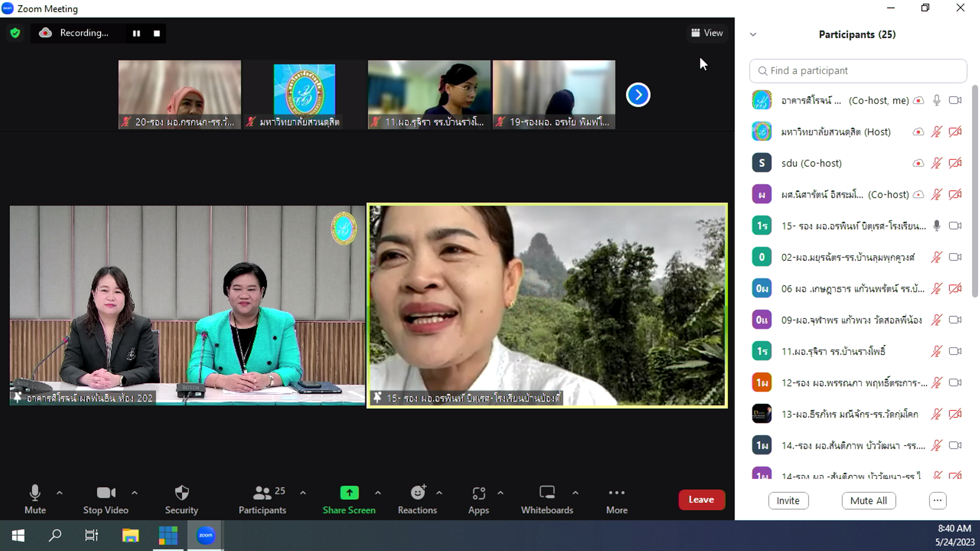Click muted mic icon for มหาวิทยาลัยสวนดุสิต (Host)
The image size is (980, 551).
937,132
